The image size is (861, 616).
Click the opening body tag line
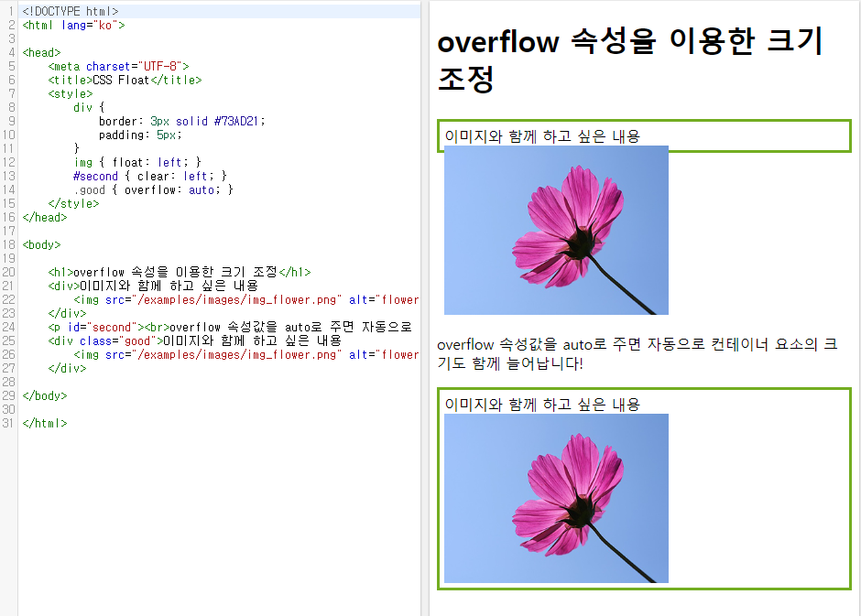[x=42, y=244]
